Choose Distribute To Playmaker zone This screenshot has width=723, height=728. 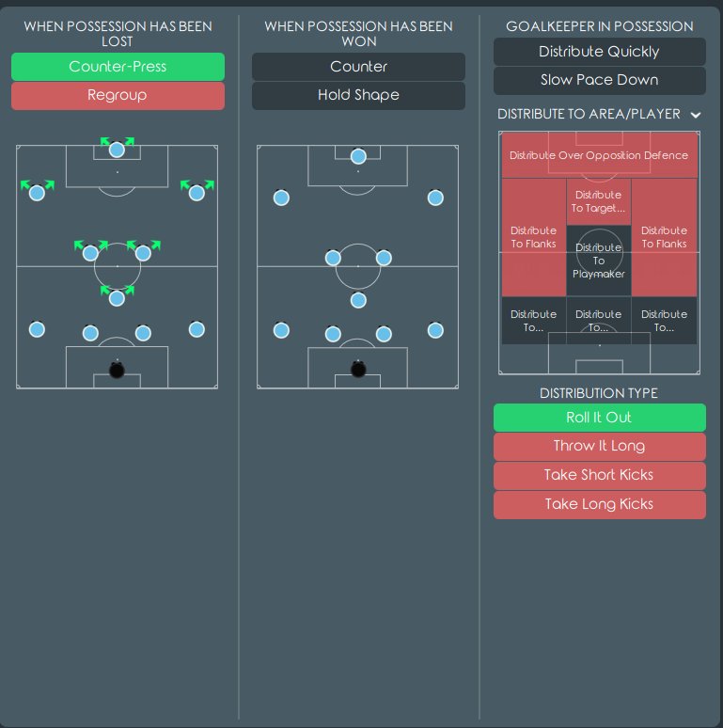click(599, 261)
